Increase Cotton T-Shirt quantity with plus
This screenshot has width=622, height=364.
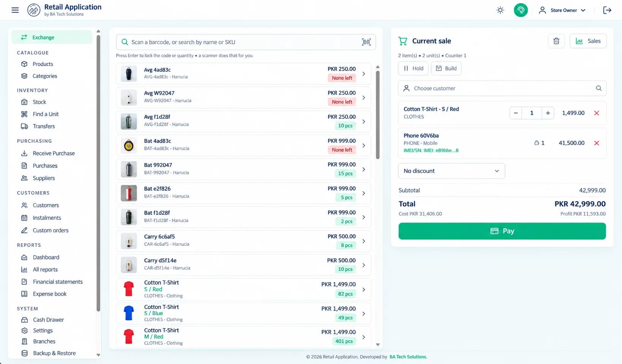click(x=548, y=113)
